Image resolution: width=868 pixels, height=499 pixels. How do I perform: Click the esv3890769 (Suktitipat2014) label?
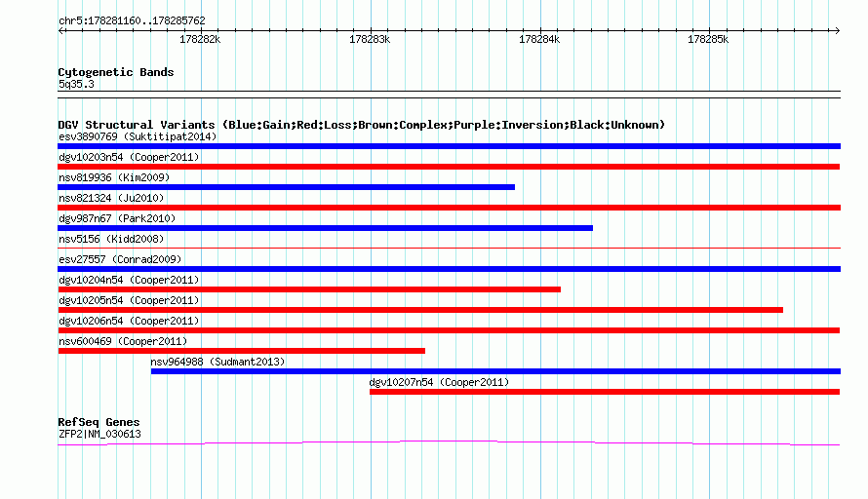coord(138,136)
